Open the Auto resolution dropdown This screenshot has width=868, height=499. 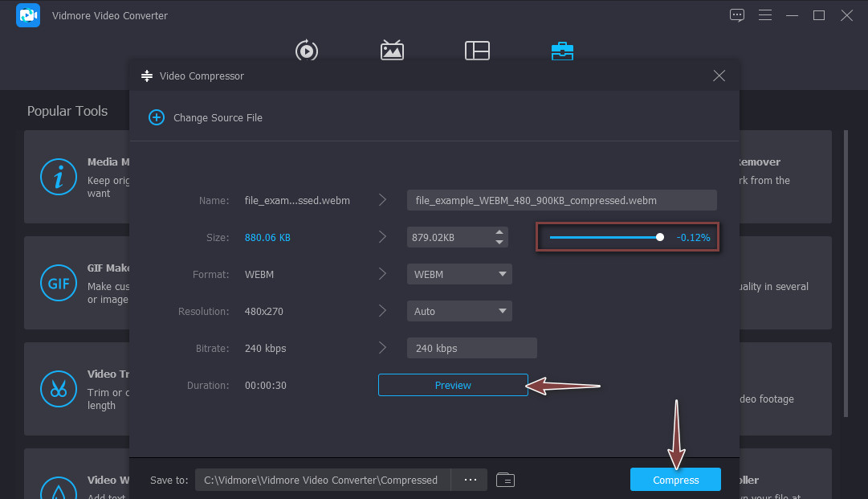pos(458,311)
